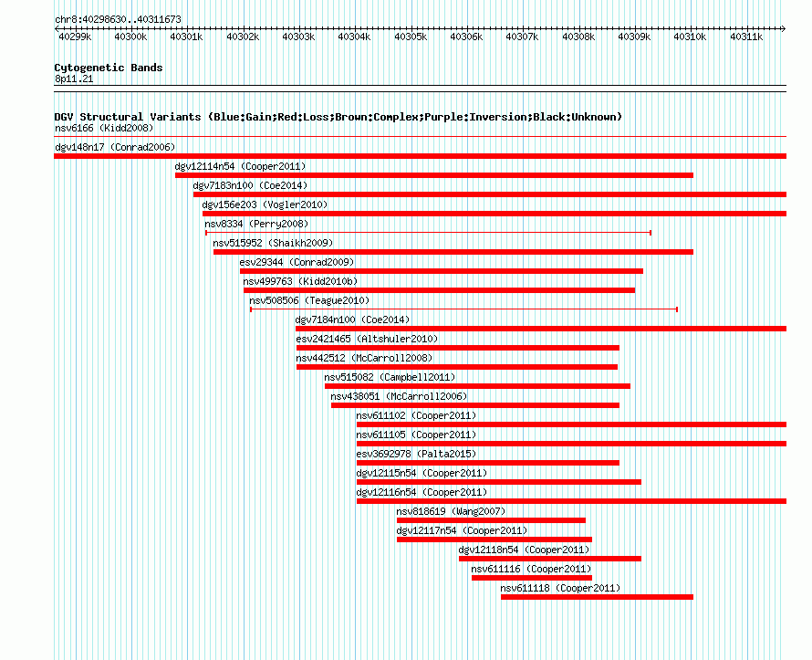Click the thin red line under nsv508506
This screenshot has height=660, width=812.
464,309
